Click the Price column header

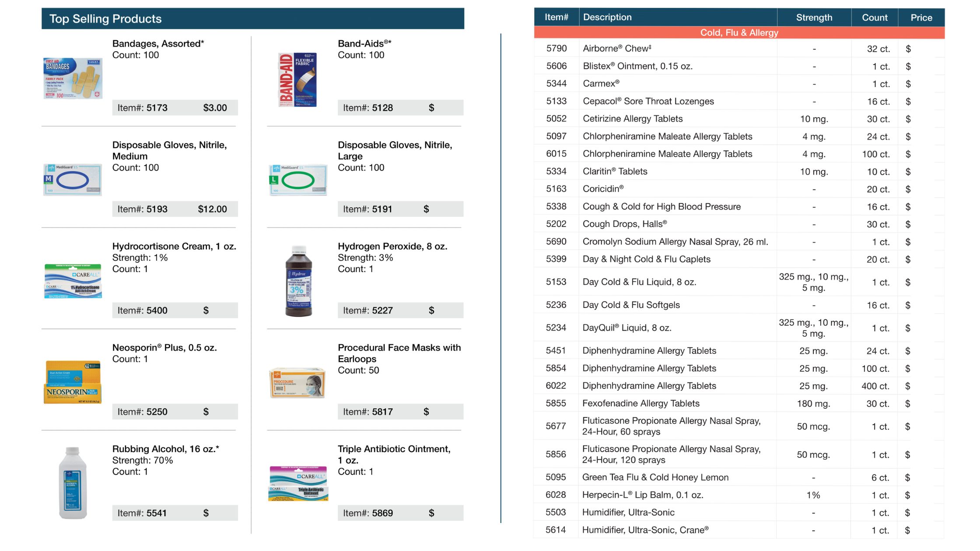(x=921, y=17)
